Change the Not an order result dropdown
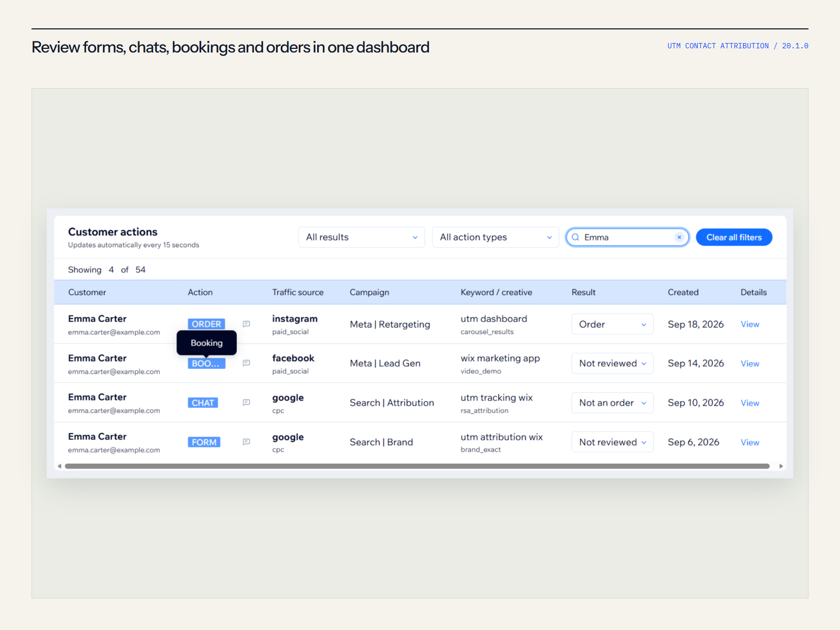Viewport: 840px width, 630px height. (x=612, y=403)
